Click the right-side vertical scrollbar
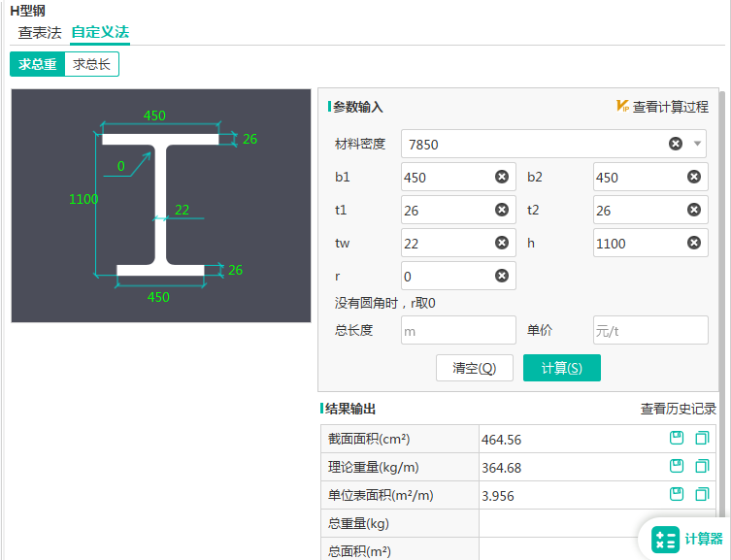The height and width of the screenshot is (560, 731). 723,303
